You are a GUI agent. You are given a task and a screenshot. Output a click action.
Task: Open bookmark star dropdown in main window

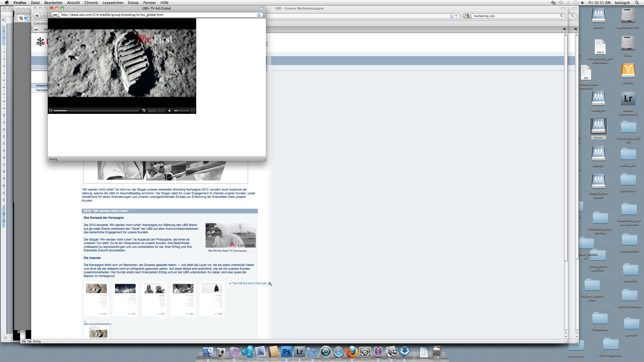[x=456, y=16]
